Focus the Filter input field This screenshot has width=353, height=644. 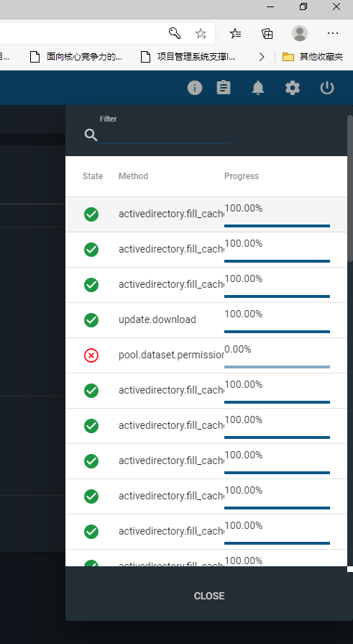pyautogui.click(x=165, y=135)
